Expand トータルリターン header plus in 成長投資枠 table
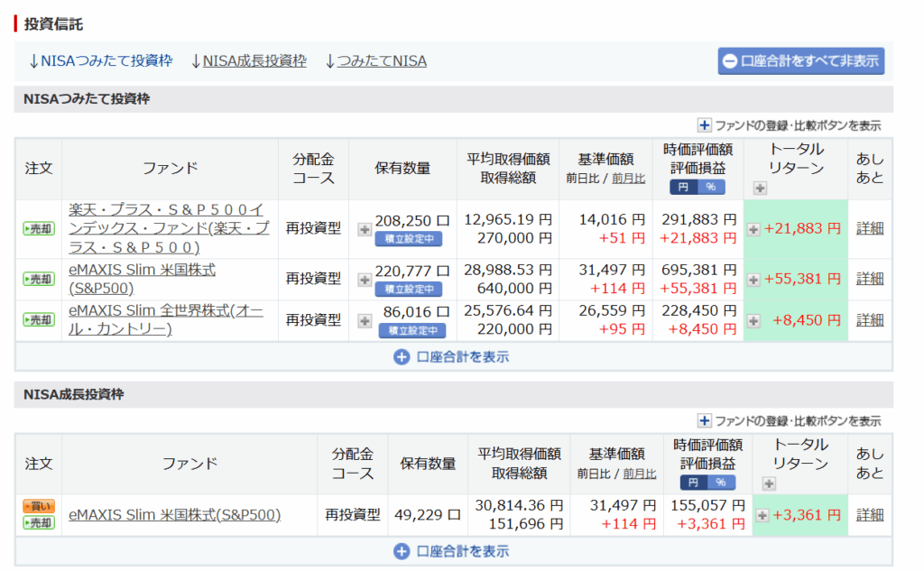 (769, 484)
